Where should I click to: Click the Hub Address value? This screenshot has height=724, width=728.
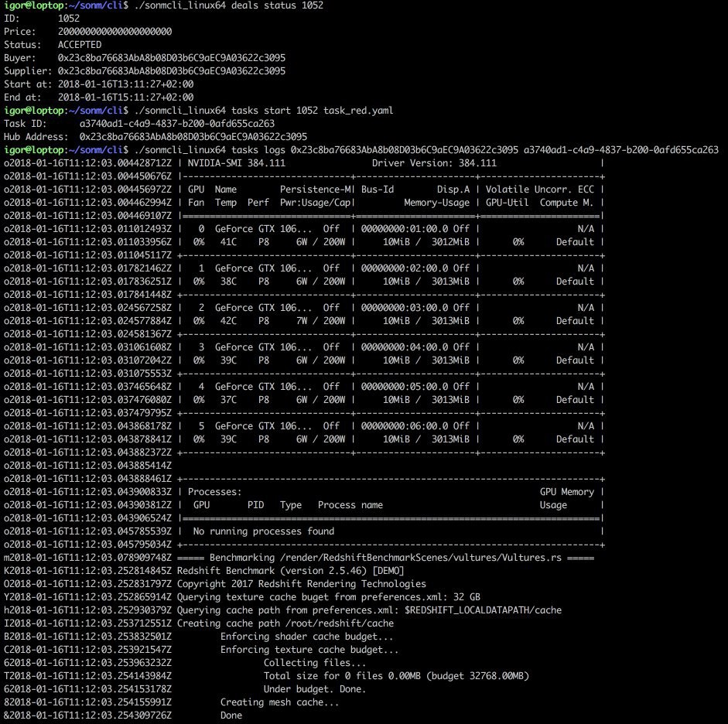tap(193, 137)
